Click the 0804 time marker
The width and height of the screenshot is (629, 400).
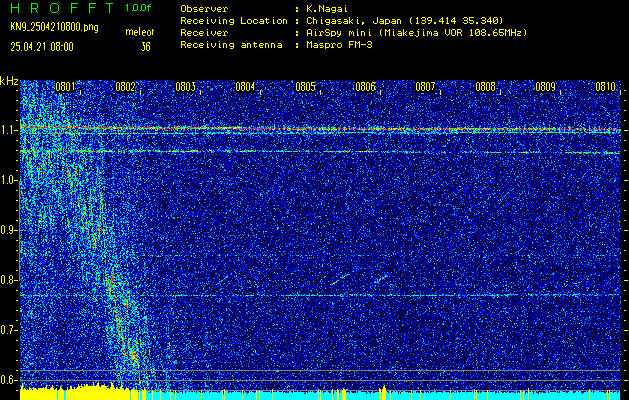point(245,86)
